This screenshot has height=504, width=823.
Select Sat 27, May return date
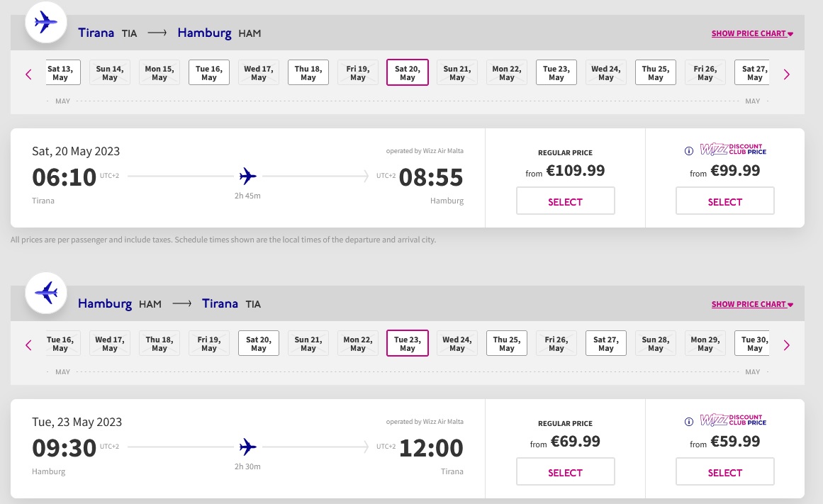[606, 344]
